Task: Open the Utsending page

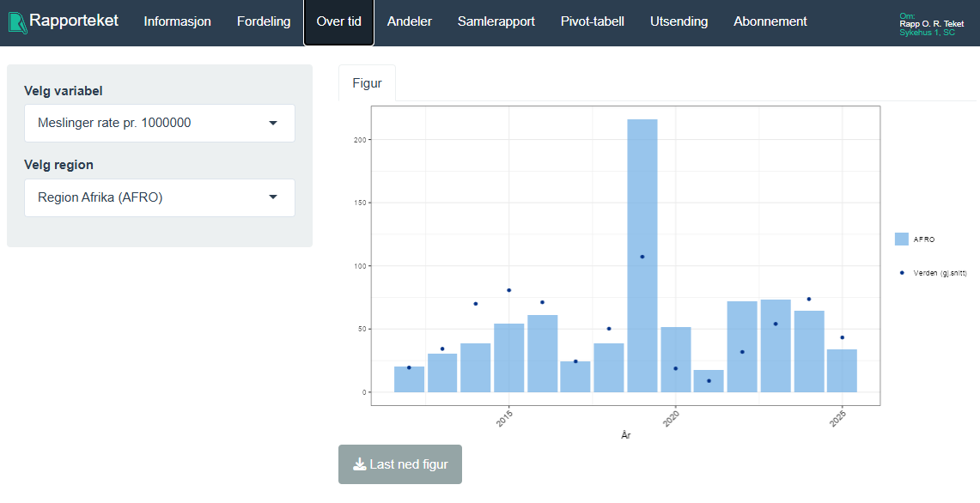Action: click(679, 21)
